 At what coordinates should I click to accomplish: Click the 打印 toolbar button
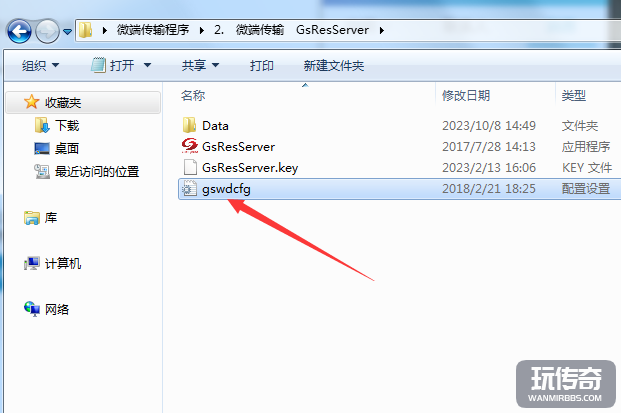coord(261,65)
